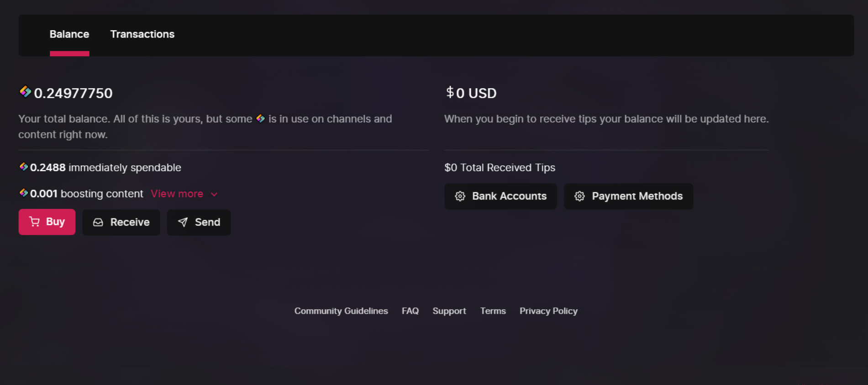
Task: Open the Privacy Policy link
Action: pyautogui.click(x=548, y=311)
